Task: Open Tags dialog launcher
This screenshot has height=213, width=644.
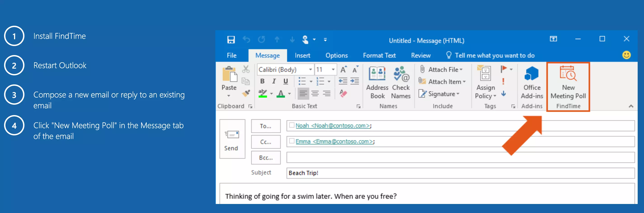Action: (x=513, y=106)
